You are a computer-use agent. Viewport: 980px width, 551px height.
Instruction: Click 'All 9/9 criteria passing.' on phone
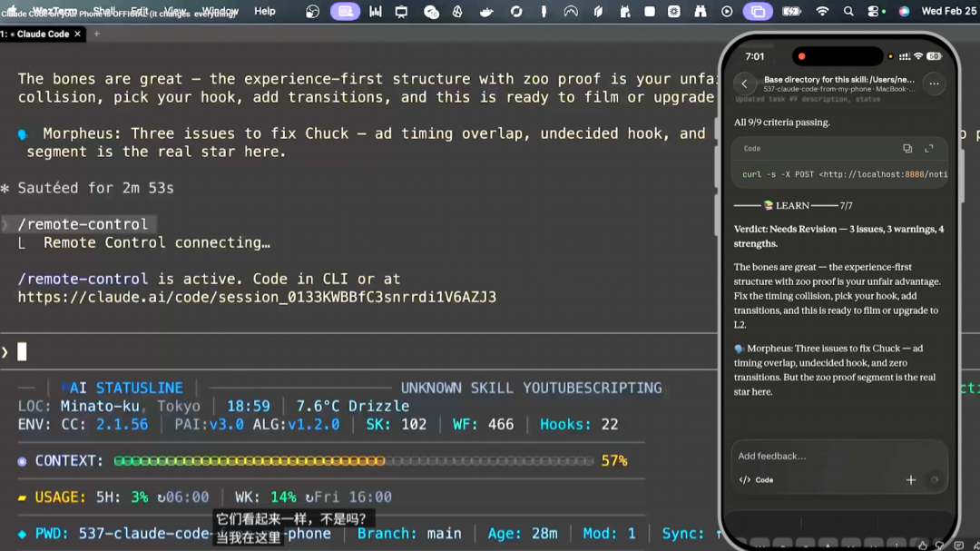[782, 123]
